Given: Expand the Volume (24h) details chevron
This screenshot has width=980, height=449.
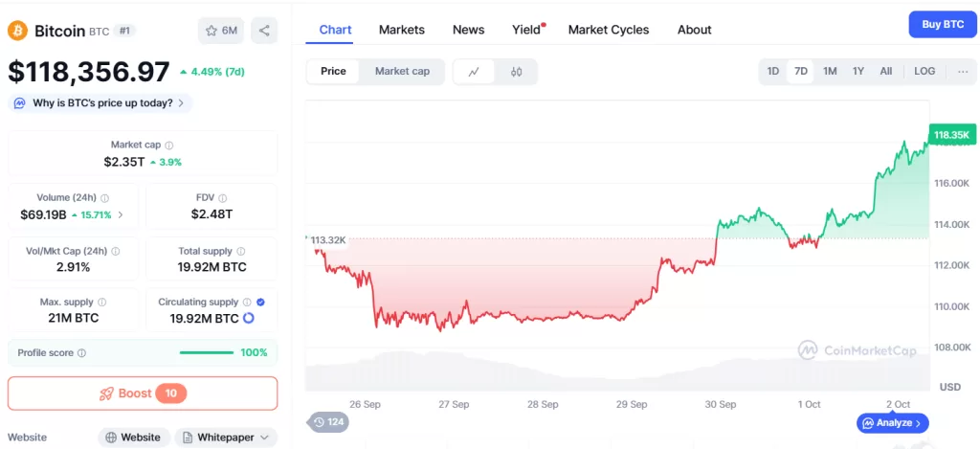Looking at the screenshot, I should click(120, 215).
